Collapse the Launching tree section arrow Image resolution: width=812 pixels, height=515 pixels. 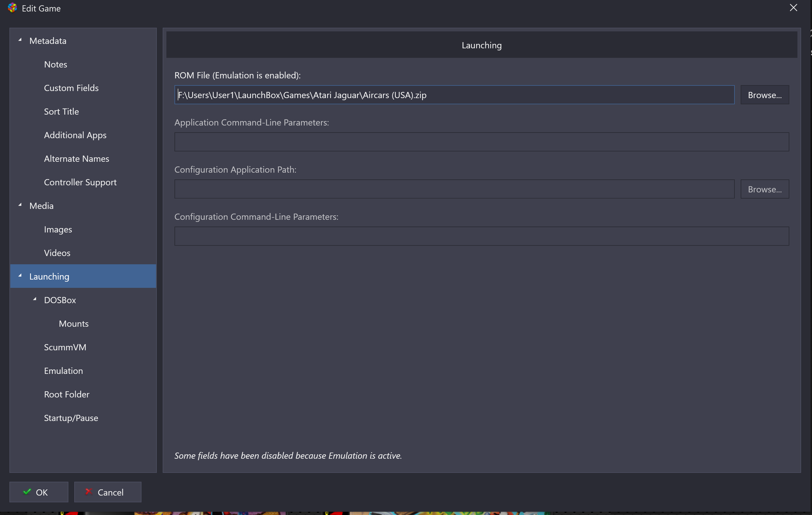tap(20, 276)
